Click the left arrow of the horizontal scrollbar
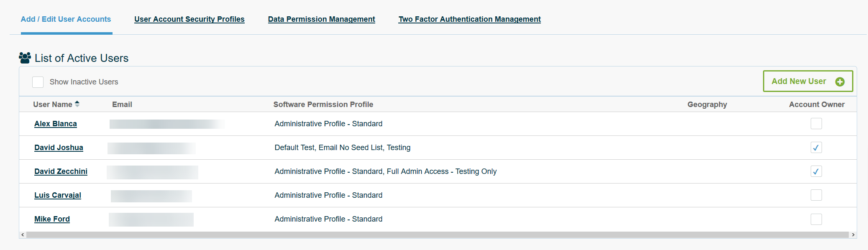Screen dimensions: 868x250 (x=22, y=234)
